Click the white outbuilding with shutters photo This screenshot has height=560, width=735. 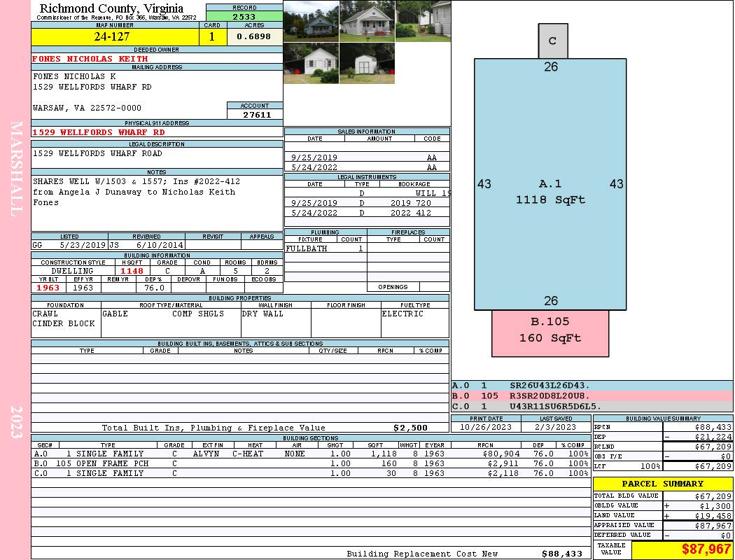click(311, 64)
